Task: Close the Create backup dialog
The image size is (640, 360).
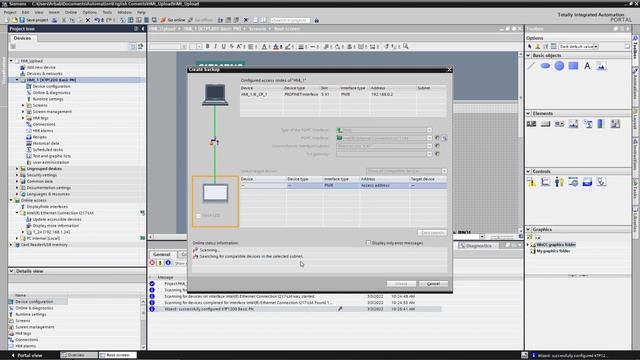Action: tap(449, 70)
